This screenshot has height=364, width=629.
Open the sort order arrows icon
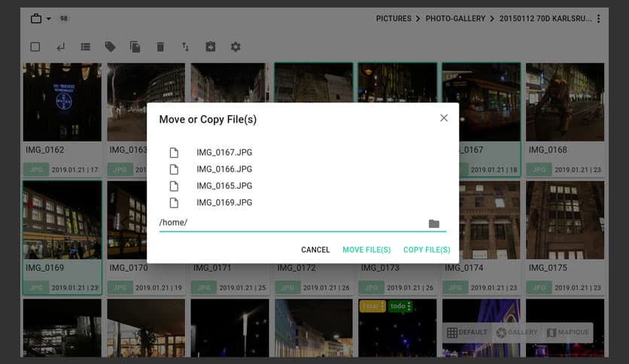(x=185, y=47)
